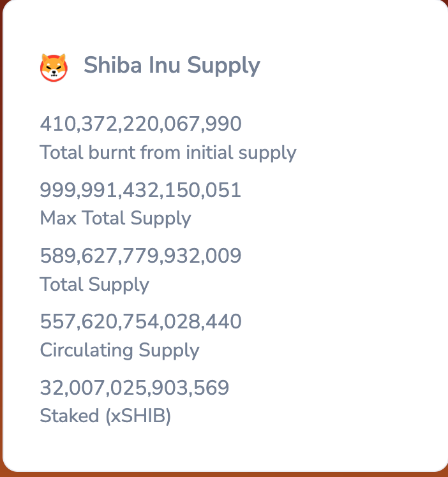
Task: Click the Staked (xSHIB) label
Action: click(x=105, y=416)
